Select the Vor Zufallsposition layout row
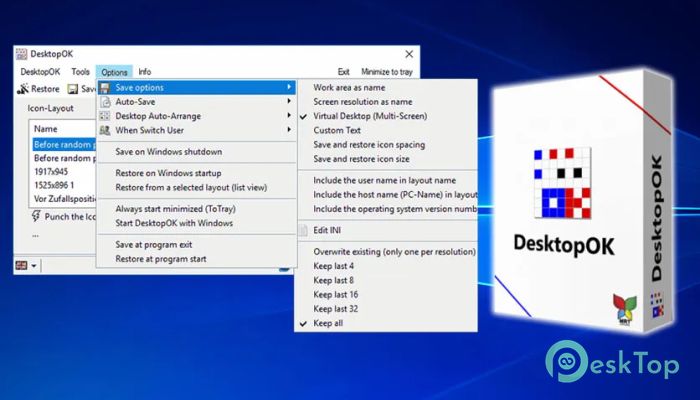This screenshot has height=400, width=700. (x=64, y=199)
